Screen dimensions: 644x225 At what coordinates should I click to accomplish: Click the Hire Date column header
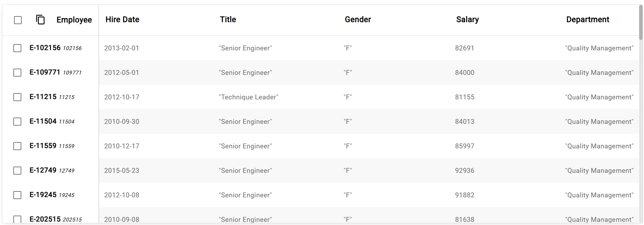tap(122, 20)
